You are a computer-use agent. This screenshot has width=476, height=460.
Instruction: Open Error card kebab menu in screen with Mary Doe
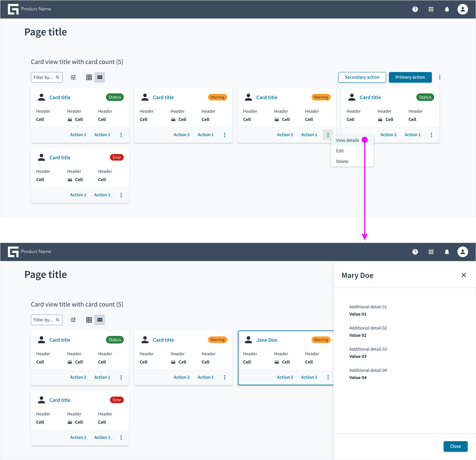pyautogui.click(x=121, y=437)
